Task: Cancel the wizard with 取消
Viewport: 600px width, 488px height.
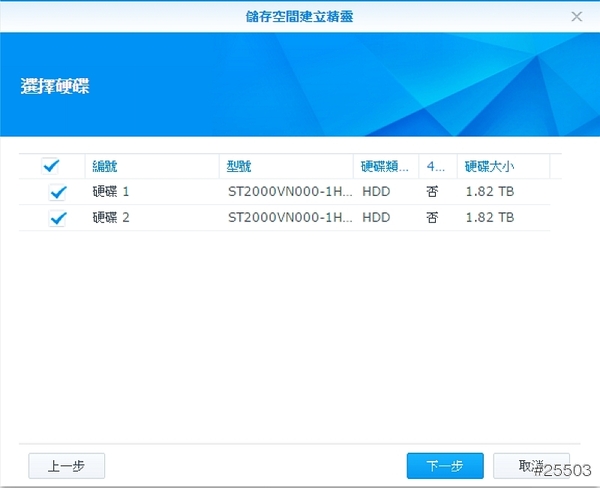Action: 531,466
